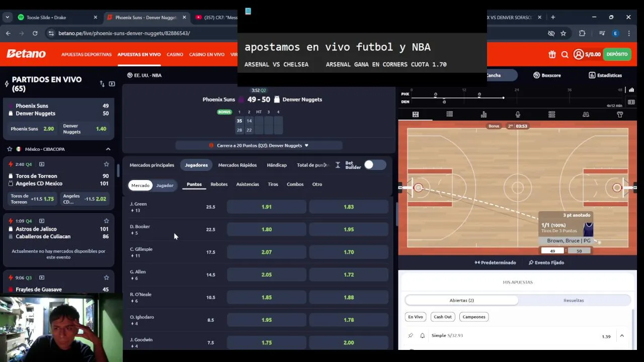This screenshot has height=362, width=644.
Task: Click the game timeline progress marker
Action: tap(503, 98)
